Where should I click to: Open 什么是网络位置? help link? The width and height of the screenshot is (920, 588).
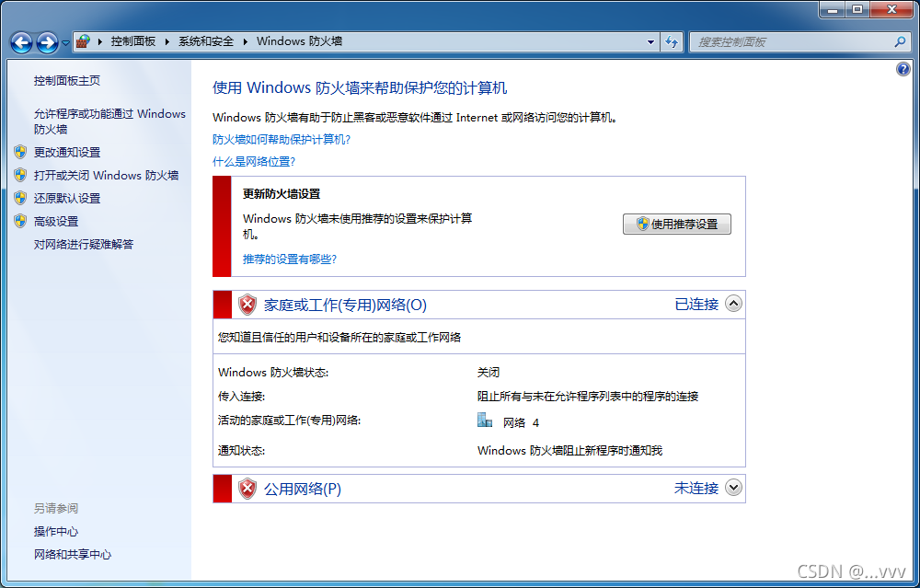(x=254, y=161)
